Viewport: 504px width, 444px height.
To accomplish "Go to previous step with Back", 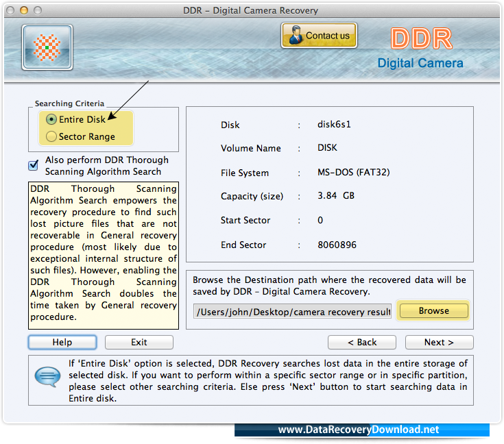I will (x=362, y=342).
